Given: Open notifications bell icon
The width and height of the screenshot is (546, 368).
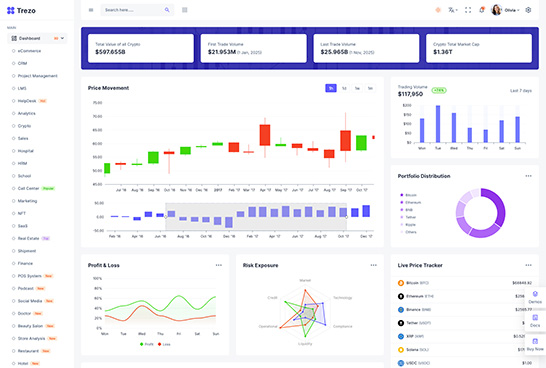Looking at the screenshot, I should click(482, 10).
